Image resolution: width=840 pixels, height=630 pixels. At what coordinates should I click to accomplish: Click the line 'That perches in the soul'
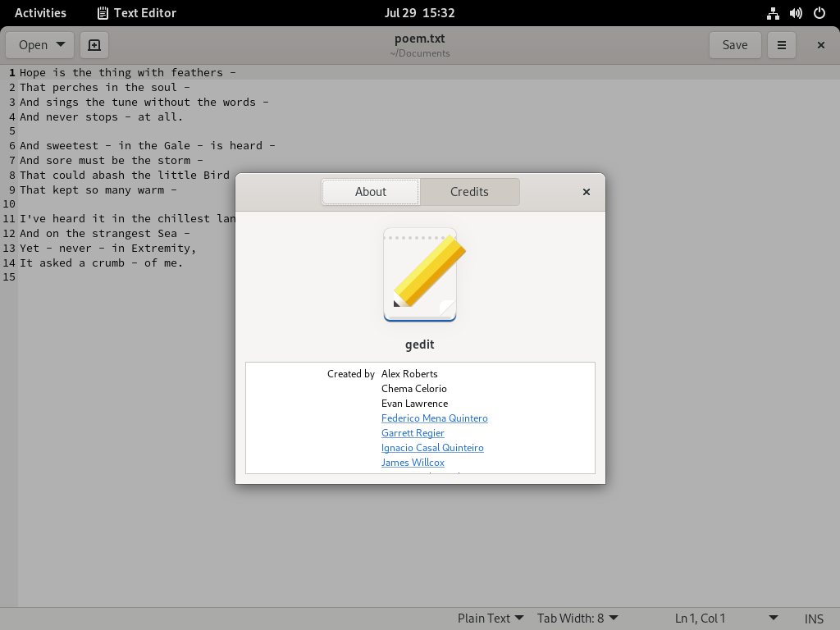[104, 87]
